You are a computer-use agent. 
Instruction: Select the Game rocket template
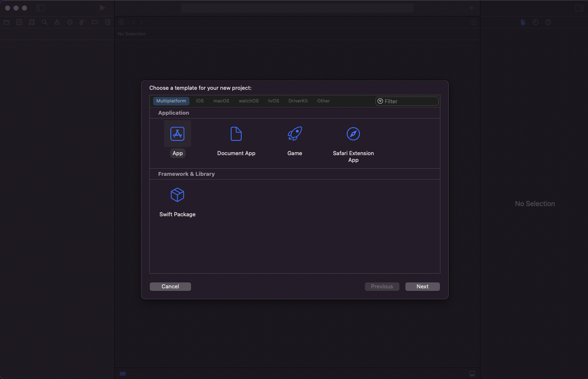coord(294,134)
